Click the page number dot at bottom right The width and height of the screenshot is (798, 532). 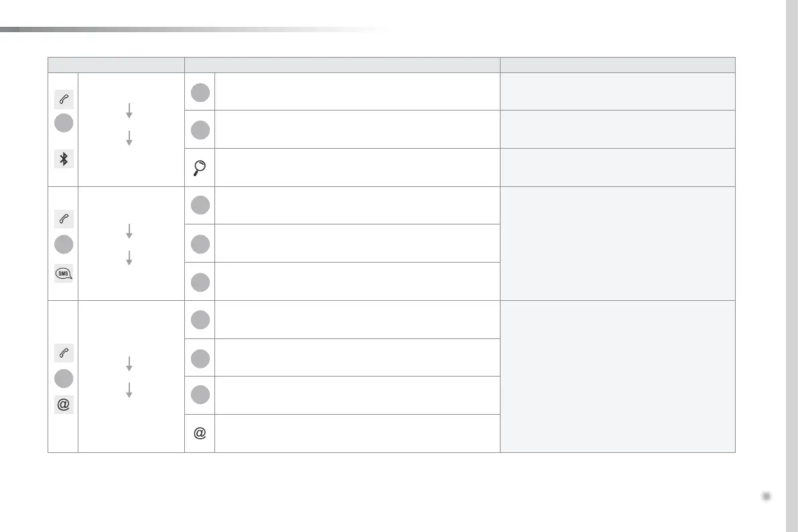click(767, 496)
